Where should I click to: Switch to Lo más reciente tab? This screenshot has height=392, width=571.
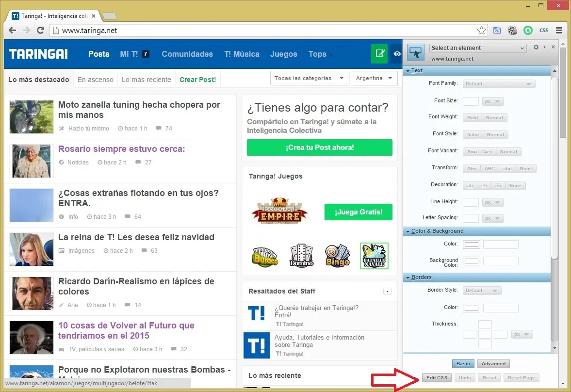(147, 80)
